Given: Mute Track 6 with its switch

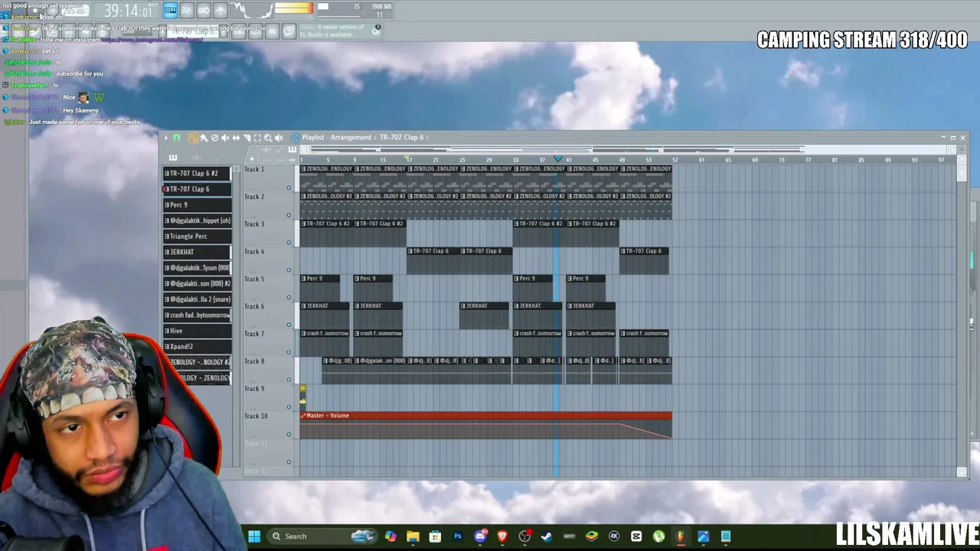Looking at the screenshot, I should pyautogui.click(x=289, y=324).
